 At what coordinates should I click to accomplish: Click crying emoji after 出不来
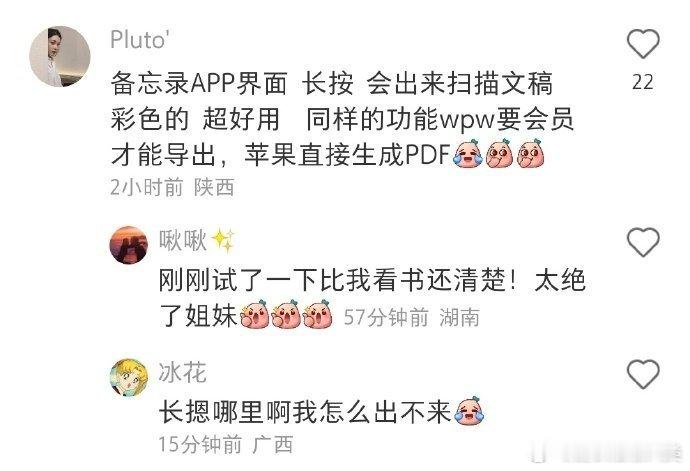click(x=469, y=410)
